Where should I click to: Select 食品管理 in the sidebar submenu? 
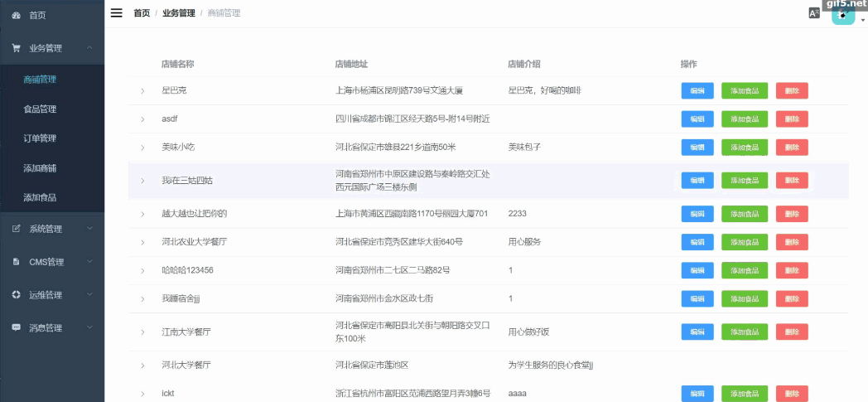[x=52, y=109]
